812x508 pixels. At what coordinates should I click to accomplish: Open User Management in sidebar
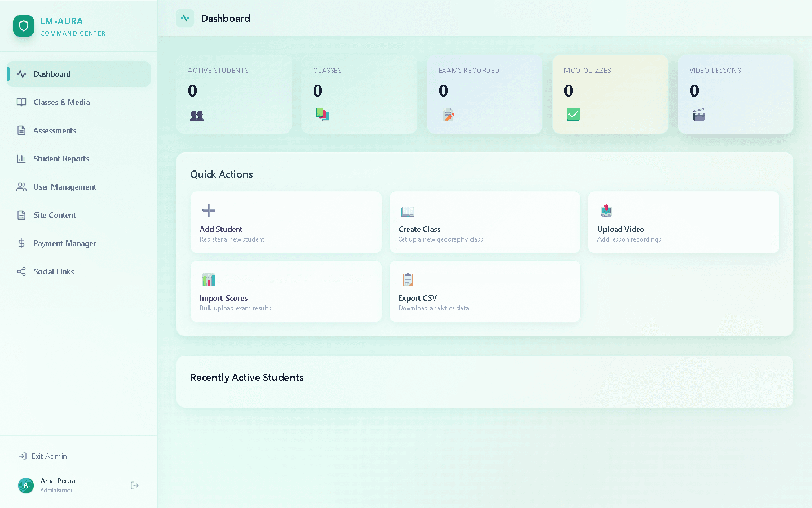(79, 187)
